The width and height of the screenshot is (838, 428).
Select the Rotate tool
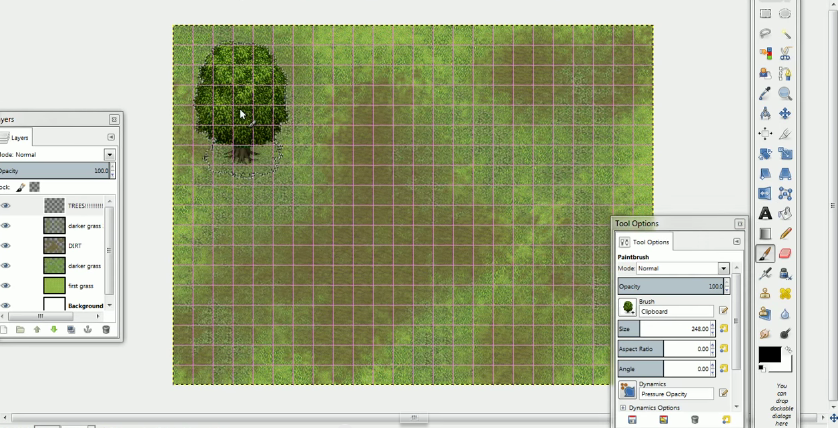[x=765, y=154]
